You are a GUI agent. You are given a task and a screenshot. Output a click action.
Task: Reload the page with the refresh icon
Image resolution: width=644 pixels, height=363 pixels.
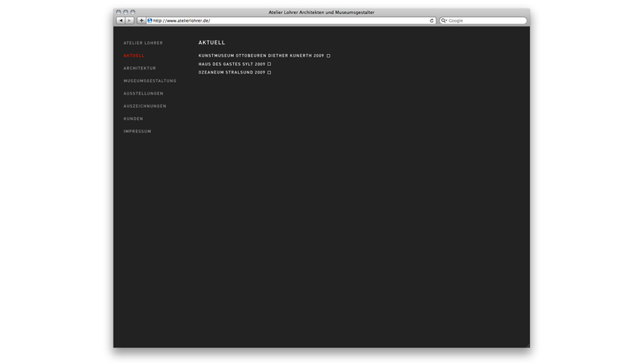431,21
